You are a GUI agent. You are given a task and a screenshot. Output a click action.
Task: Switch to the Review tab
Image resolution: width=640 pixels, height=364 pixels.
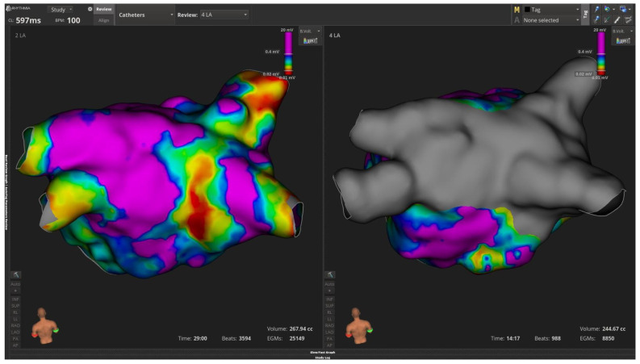click(103, 10)
